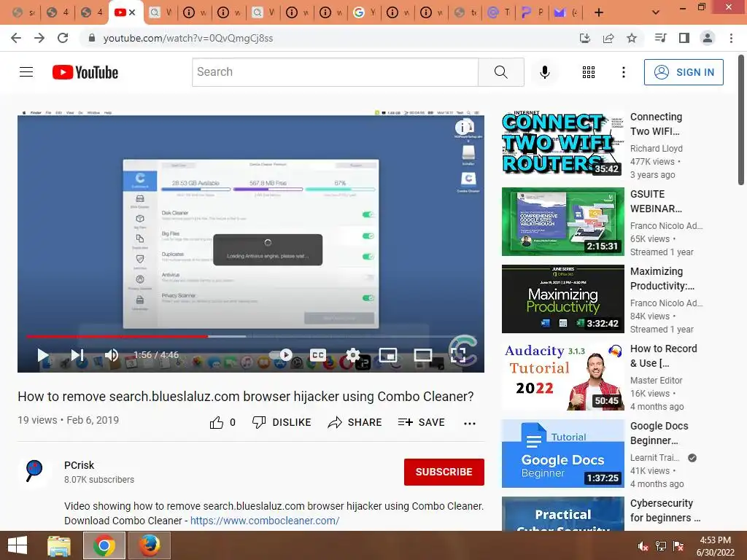This screenshot has height=560, width=747.
Task: Subscribe to the PCrisk channel
Action: coord(444,472)
